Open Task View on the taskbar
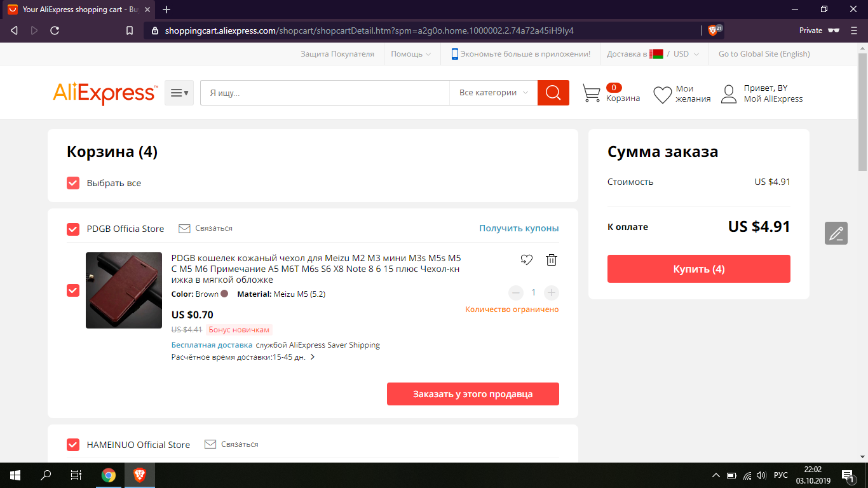 76,475
